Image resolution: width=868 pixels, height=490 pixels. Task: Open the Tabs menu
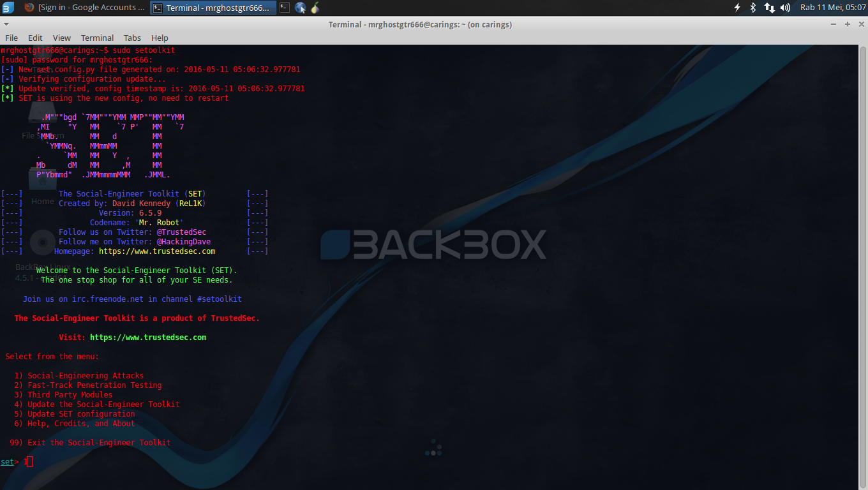pos(132,38)
